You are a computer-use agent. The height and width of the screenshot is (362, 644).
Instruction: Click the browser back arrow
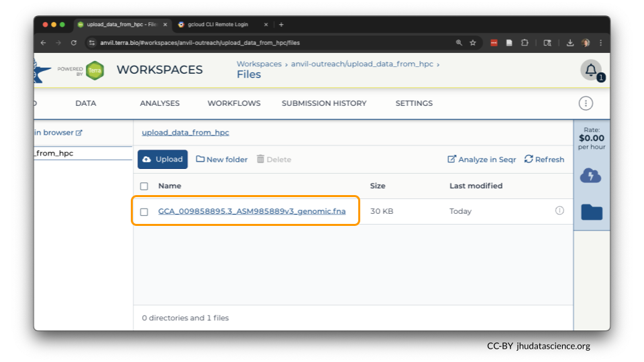[x=44, y=43]
